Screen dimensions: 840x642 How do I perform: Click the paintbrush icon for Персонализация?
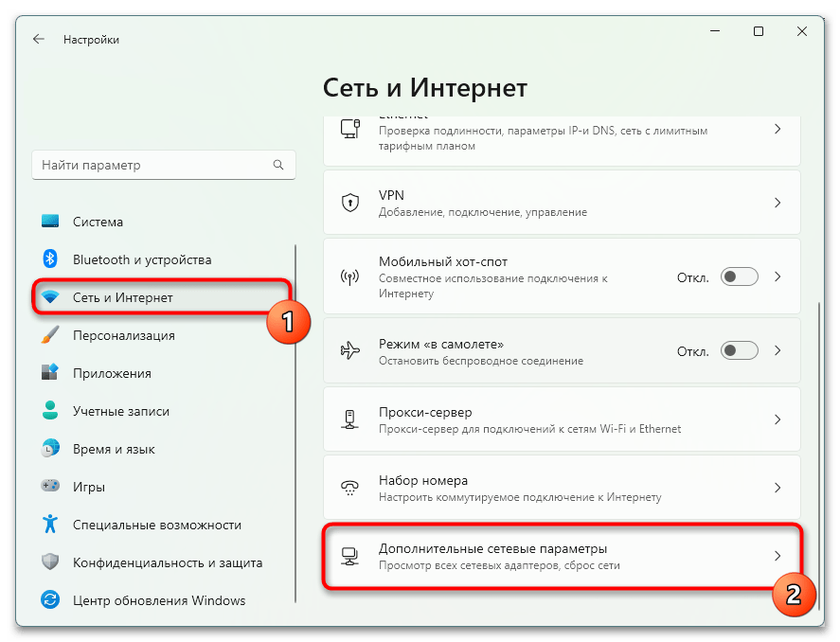(50, 335)
